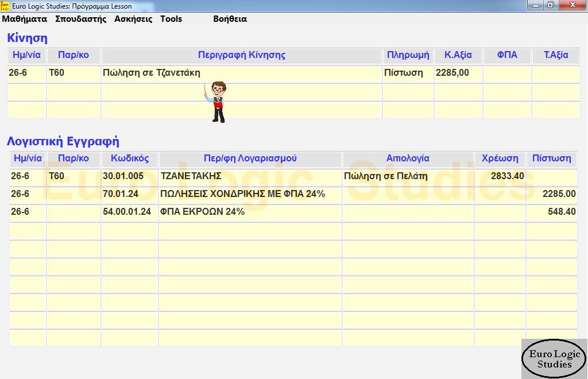This screenshot has width=588, height=379.
Task: Open the Μαθήματα menu
Action: (x=25, y=19)
